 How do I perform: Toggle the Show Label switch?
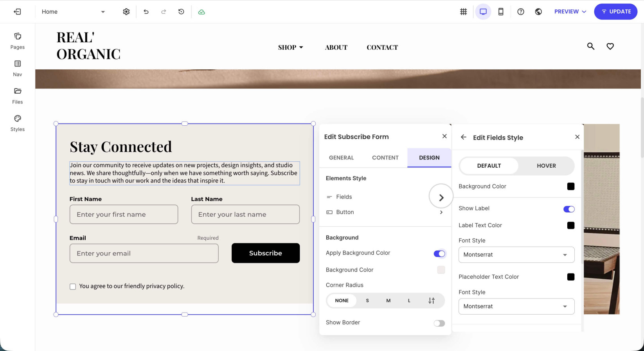[569, 209]
